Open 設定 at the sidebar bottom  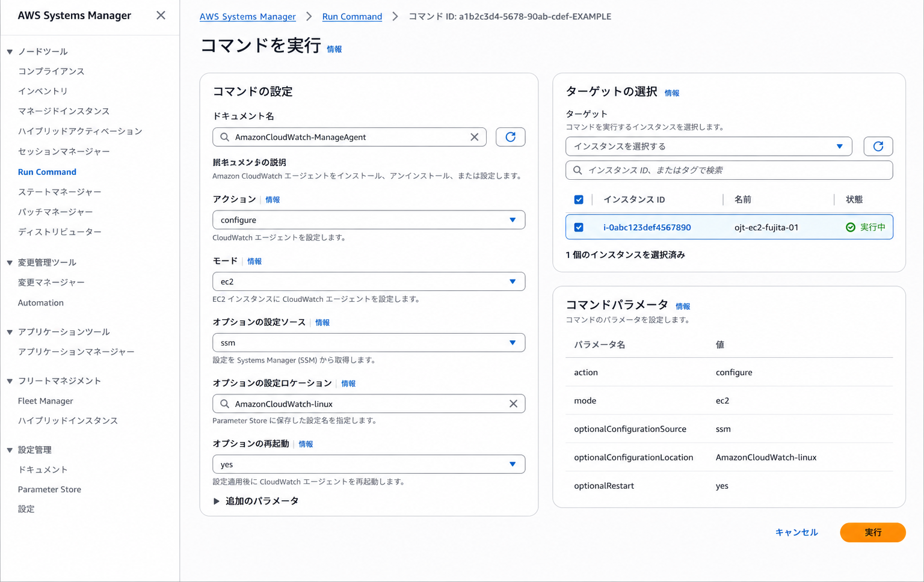26,509
